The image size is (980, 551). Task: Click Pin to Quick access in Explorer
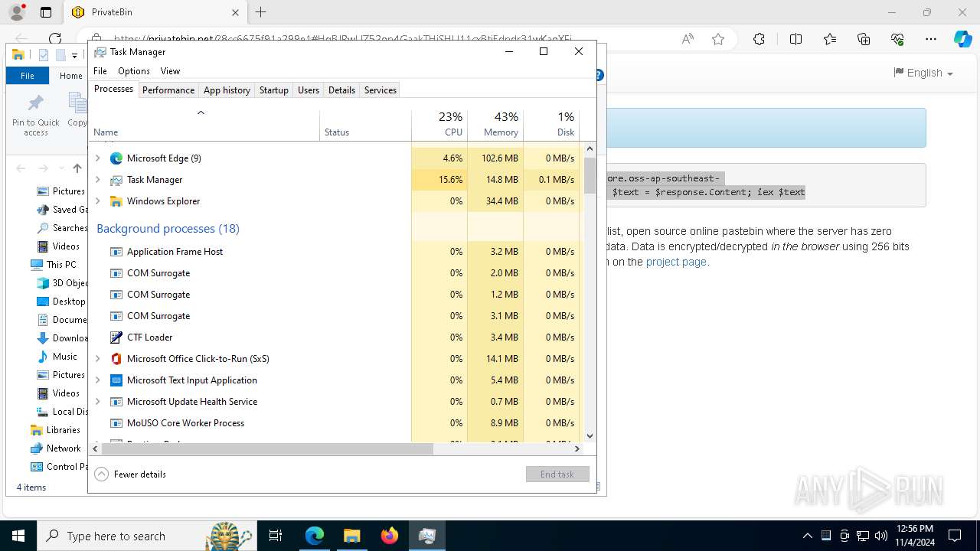click(35, 116)
